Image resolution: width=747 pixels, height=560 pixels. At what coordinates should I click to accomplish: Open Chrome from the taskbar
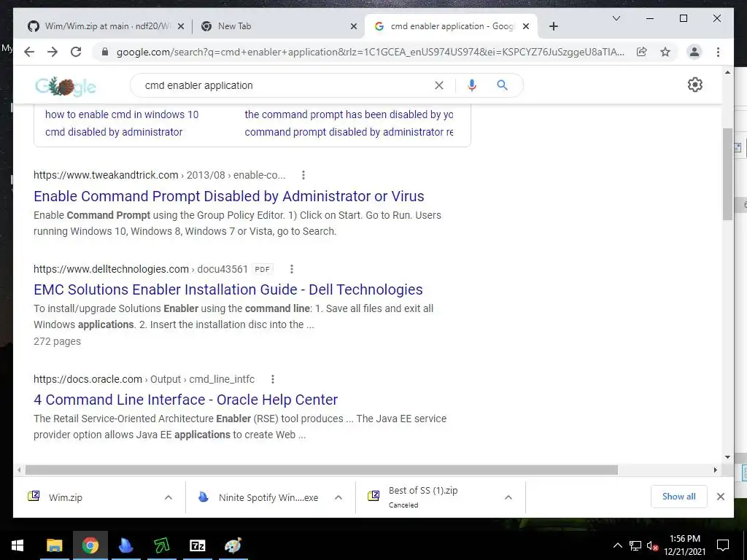90,545
